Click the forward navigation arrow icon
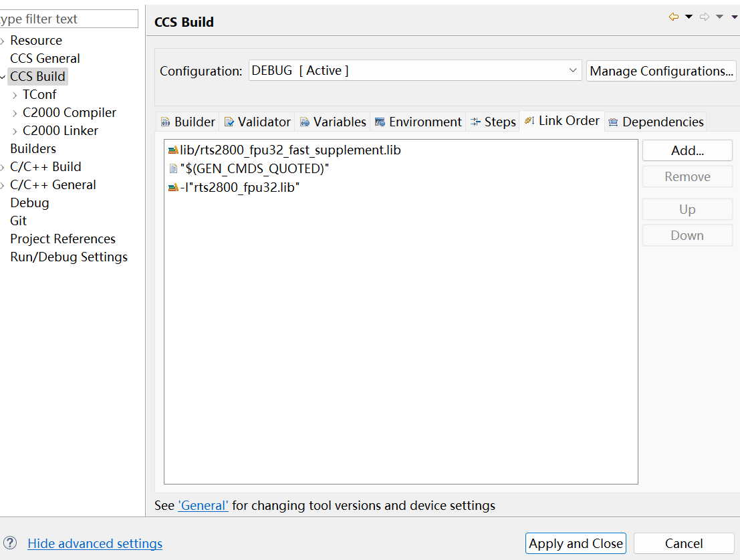Viewport: 740px width, 560px height. pyautogui.click(x=705, y=17)
